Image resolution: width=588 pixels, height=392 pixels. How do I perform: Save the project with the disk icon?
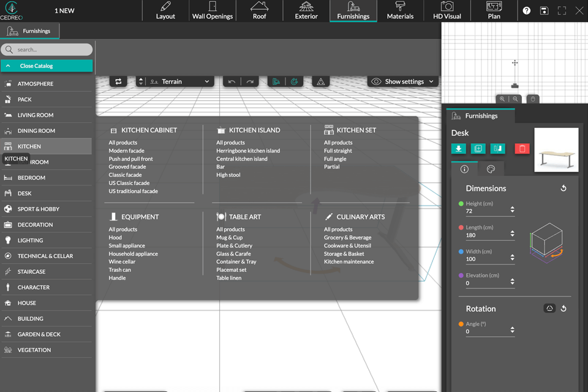(x=544, y=10)
